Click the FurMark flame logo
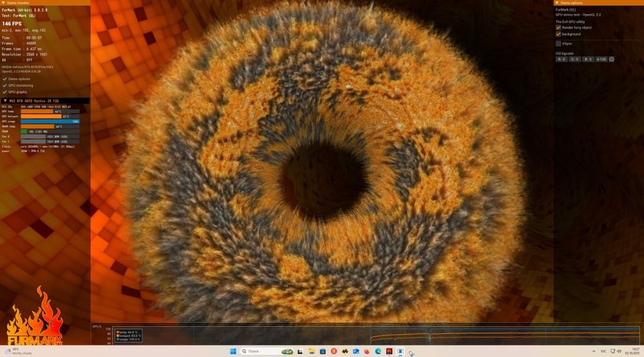 click(x=35, y=316)
